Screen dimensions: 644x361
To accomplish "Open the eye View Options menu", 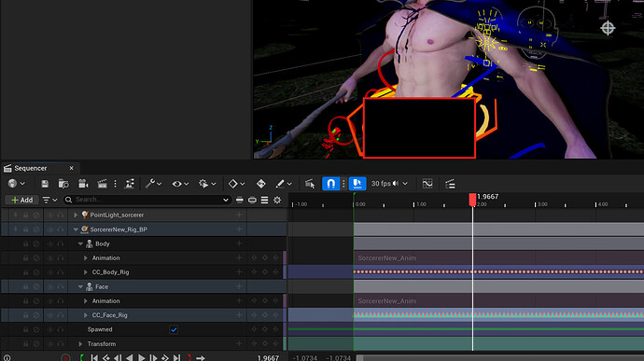I will click(180, 184).
